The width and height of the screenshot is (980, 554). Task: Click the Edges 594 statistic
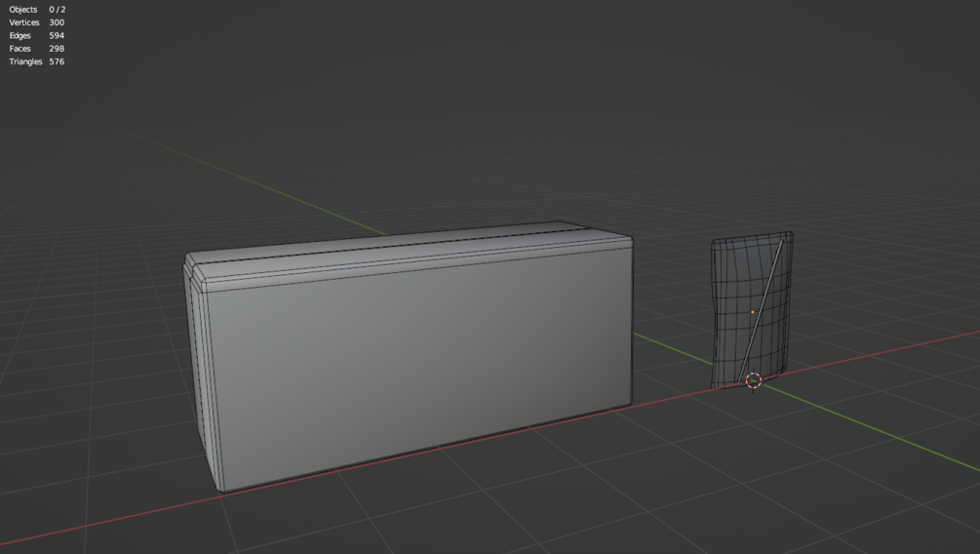click(37, 36)
